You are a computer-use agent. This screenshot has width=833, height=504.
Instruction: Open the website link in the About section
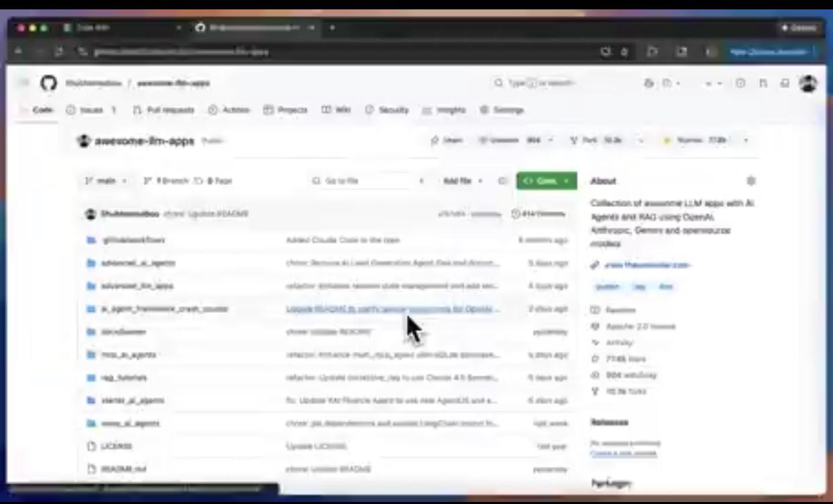click(647, 265)
